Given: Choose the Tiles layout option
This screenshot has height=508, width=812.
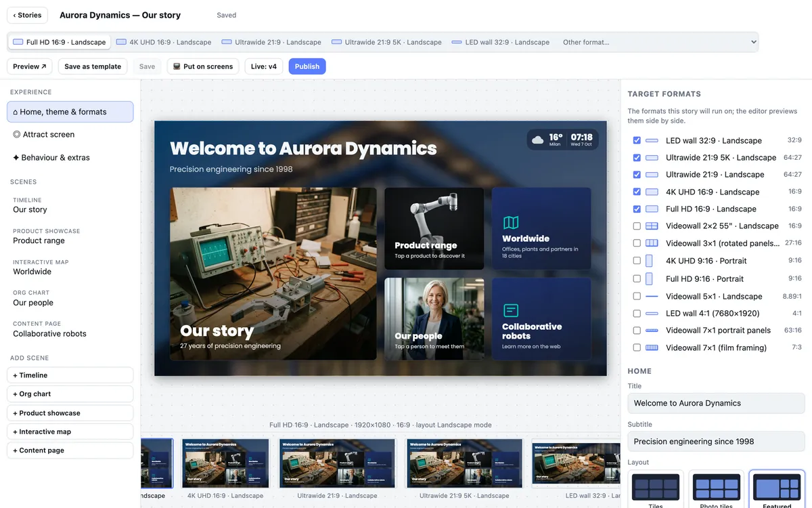Looking at the screenshot, I should pyautogui.click(x=656, y=489).
